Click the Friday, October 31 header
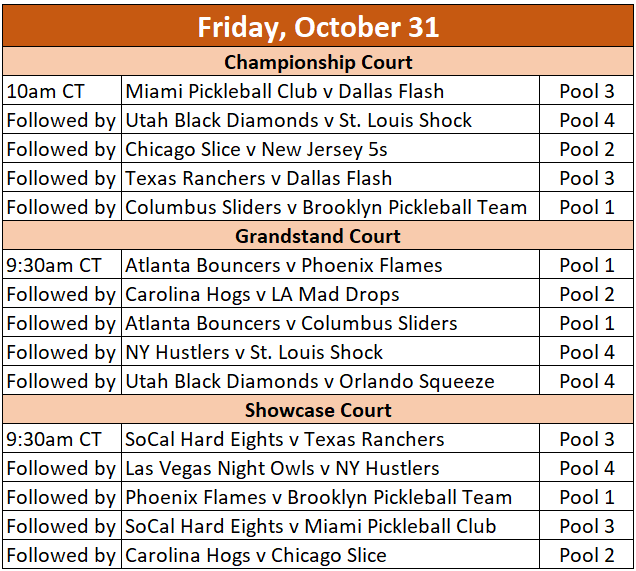This screenshot has width=636, height=571. point(318,27)
